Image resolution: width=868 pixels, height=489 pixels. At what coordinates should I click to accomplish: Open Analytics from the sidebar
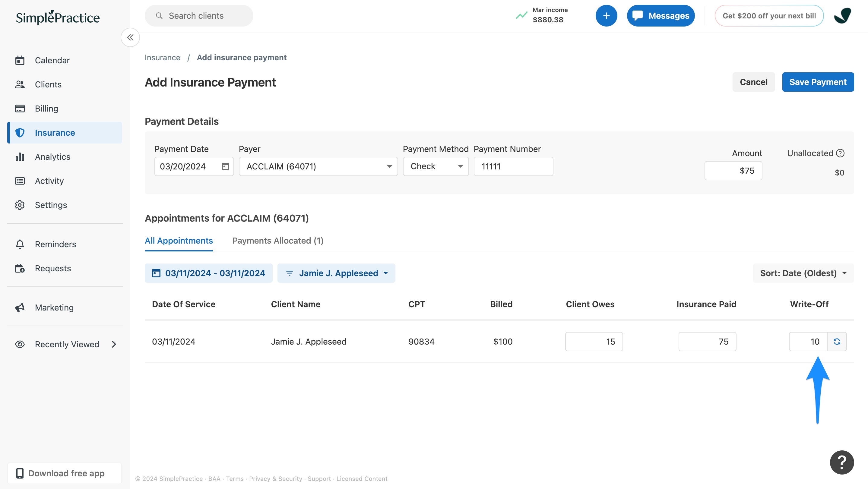[x=65, y=157]
